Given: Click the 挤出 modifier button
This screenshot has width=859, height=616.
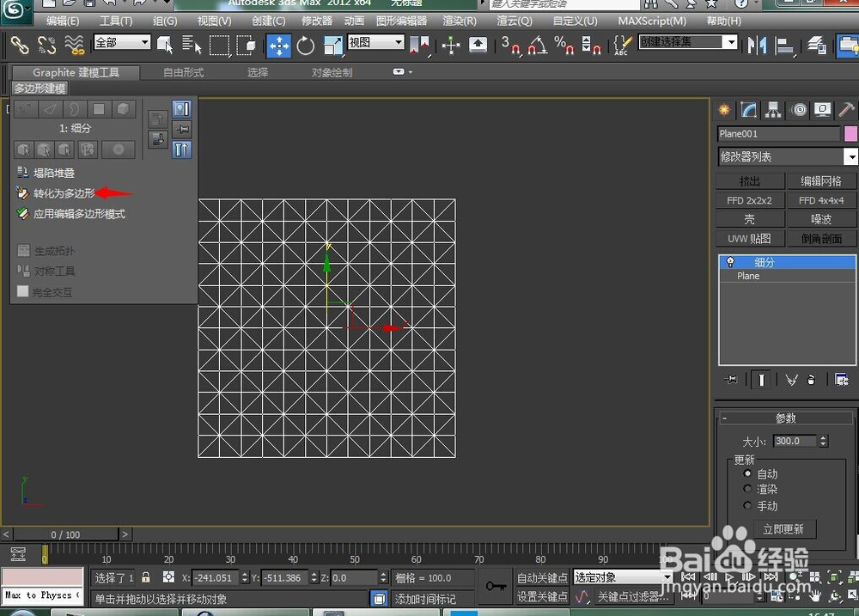Looking at the screenshot, I should [x=749, y=181].
